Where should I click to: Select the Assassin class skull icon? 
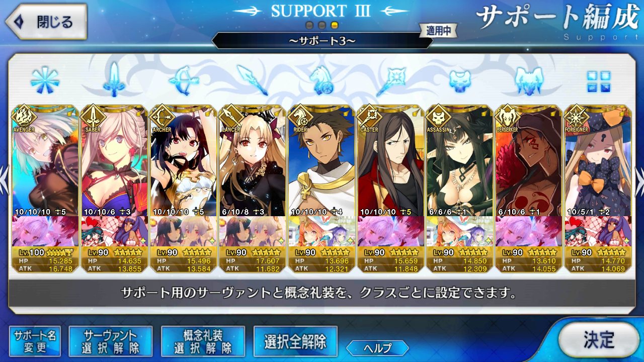pyautogui.click(x=460, y=80)
